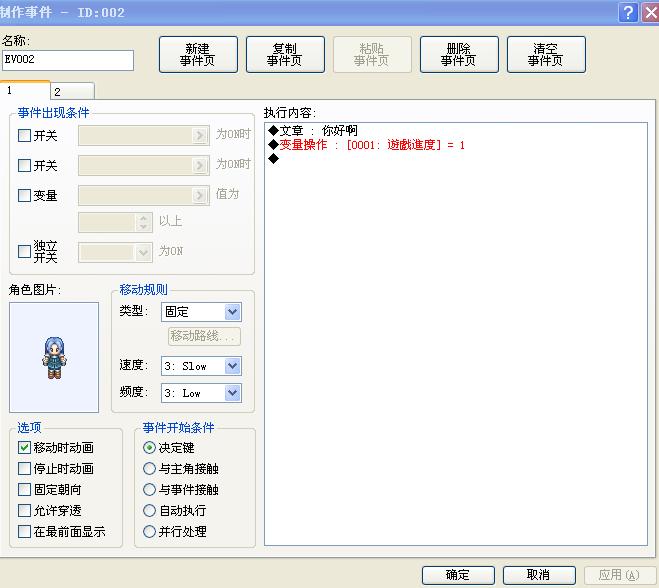
Task: Open the 类型 movement type dropdown
Action: click(232, 312)
